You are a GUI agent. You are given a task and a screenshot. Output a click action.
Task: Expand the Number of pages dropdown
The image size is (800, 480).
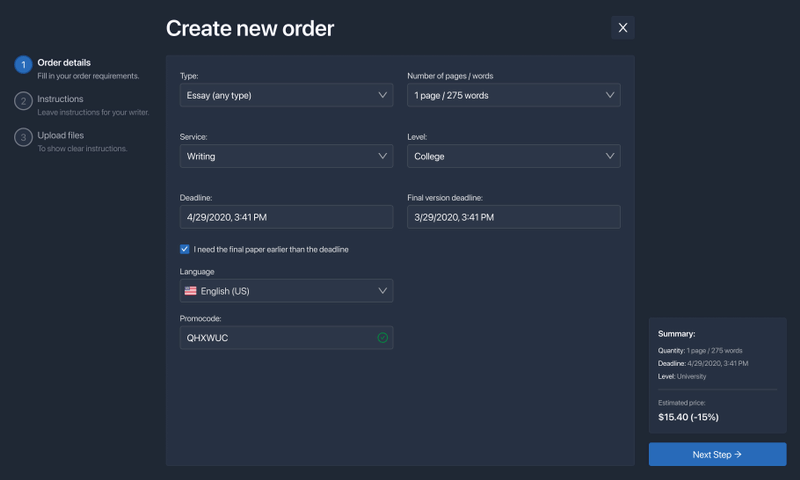click(513, 95)
